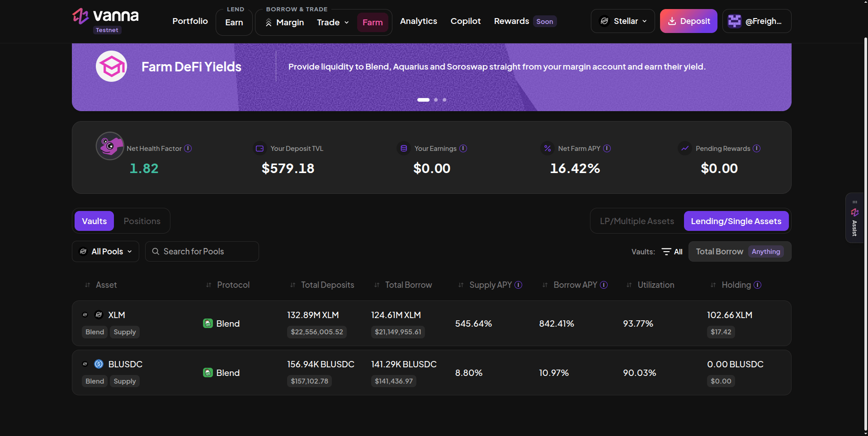Click the Net Health Factor info icon
This screenshot has width=868, height=436.
pos(188,149)
